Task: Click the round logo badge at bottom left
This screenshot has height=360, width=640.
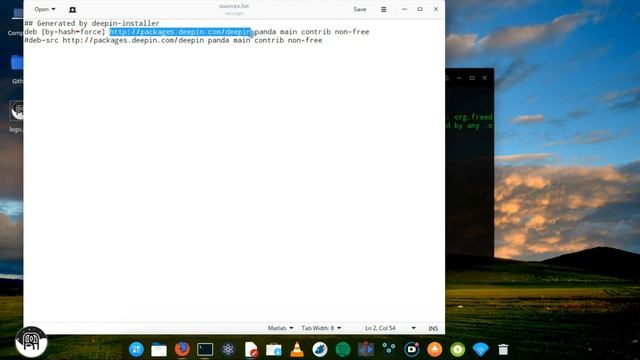Action: click(x=31, y=341)
